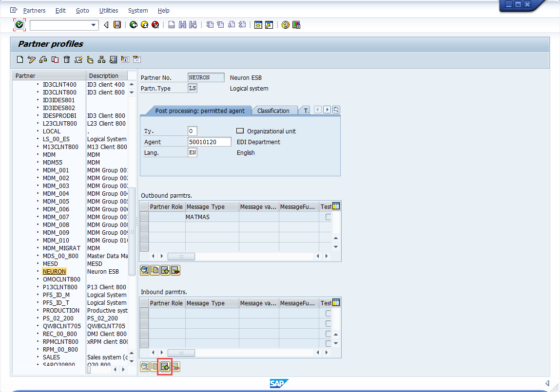Open outbound table column configuration icon
The width and height of the screenshot is (560, 392).
(x=336, y=206)
